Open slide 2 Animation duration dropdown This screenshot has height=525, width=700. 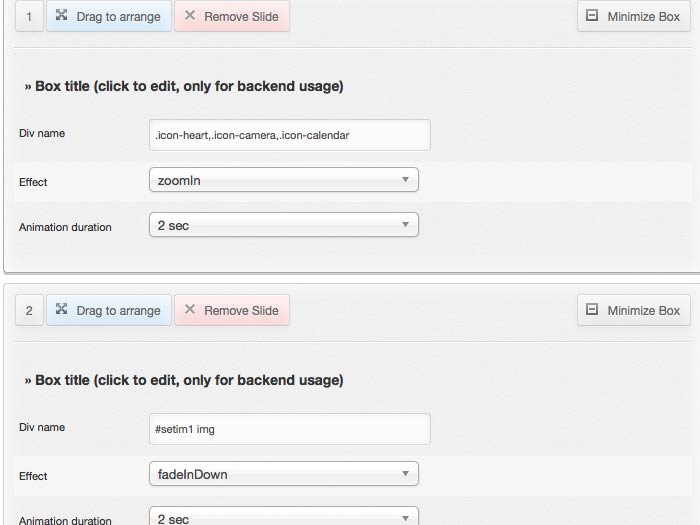coord(283,518)
